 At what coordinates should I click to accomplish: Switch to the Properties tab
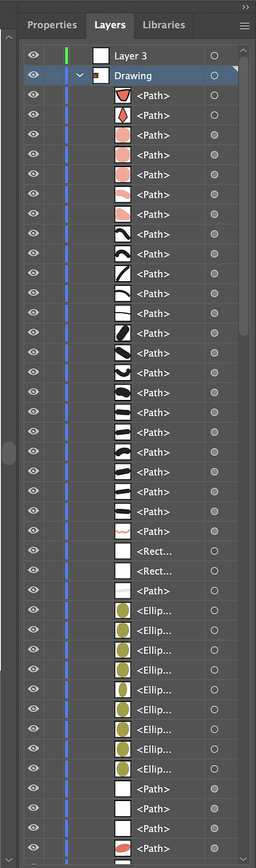52,25
